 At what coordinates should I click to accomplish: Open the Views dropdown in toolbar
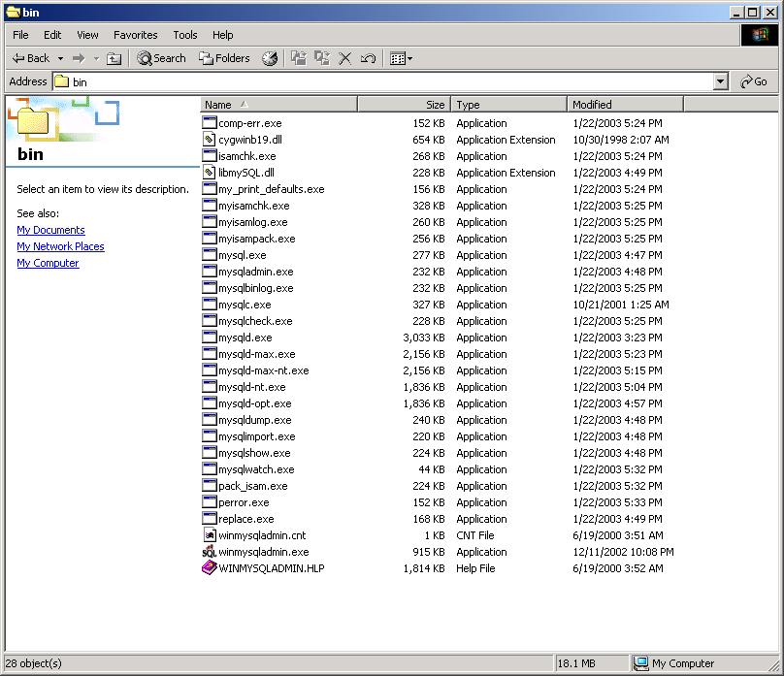(401, 58)
